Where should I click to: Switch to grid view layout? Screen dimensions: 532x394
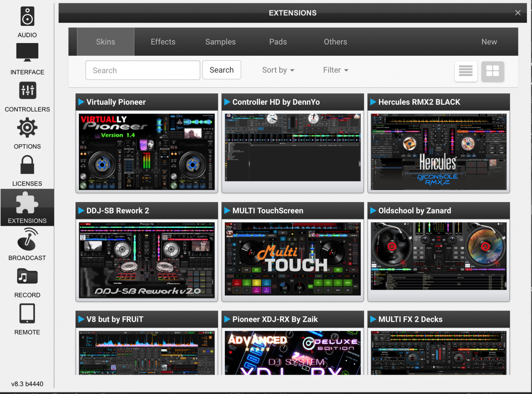point(493,71)
